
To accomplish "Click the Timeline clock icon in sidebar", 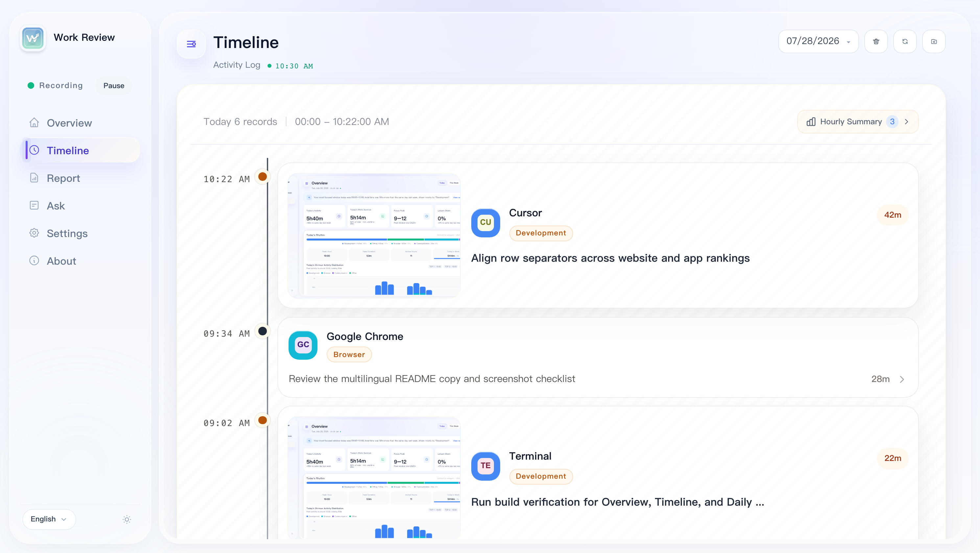I will (34, 150).
